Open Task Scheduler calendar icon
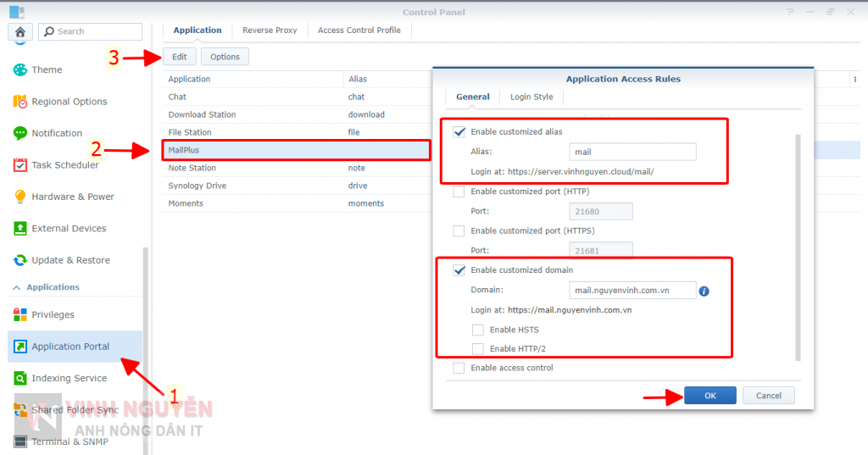The height and width of the screenshot is (455, 868). tap(20, 165)
